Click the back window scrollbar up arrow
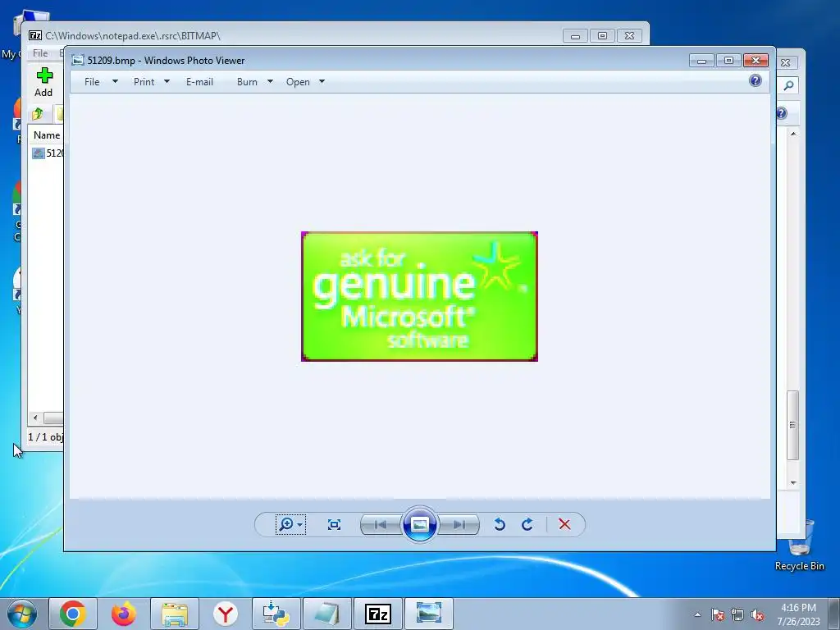This screenshot has height=630, width=840. [x=793, y=134]
